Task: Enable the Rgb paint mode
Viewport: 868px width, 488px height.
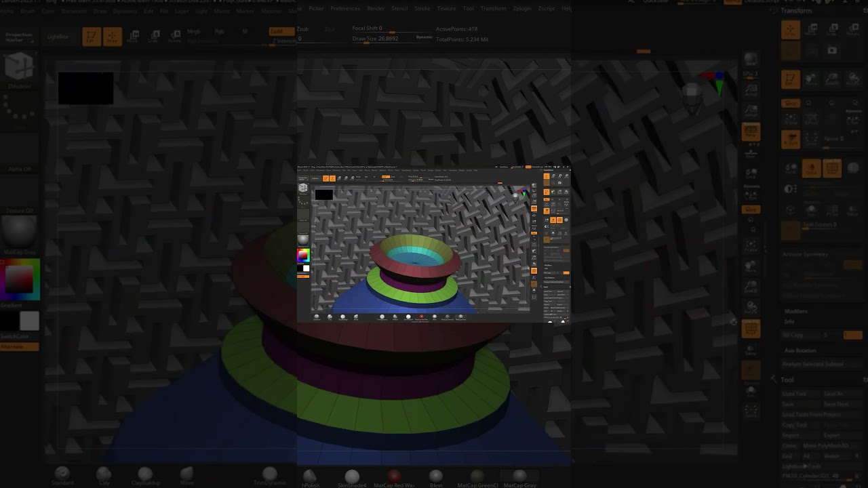Action: pyautogui.click(x=219, y=32)
